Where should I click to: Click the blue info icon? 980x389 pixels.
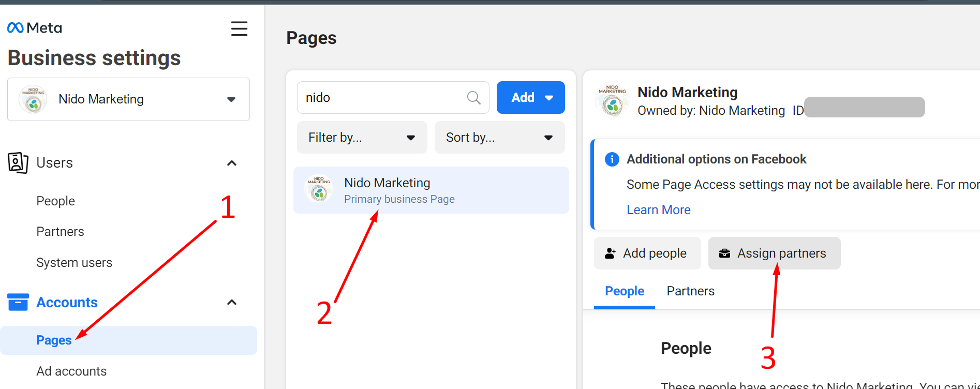[612, 159]
